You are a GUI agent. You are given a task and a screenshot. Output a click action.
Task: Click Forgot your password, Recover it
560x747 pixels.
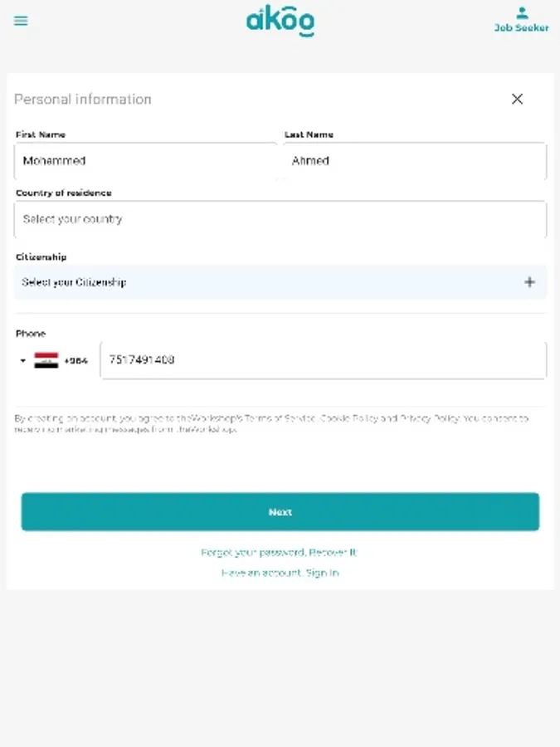point(280,552)
